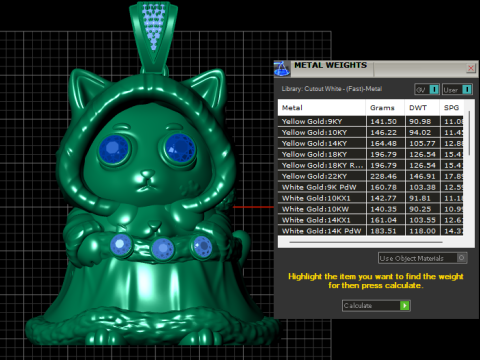The height and width of the screenshot is (360, 480).
Task: Select the cat's left blue gem eye
Action: 114,149
